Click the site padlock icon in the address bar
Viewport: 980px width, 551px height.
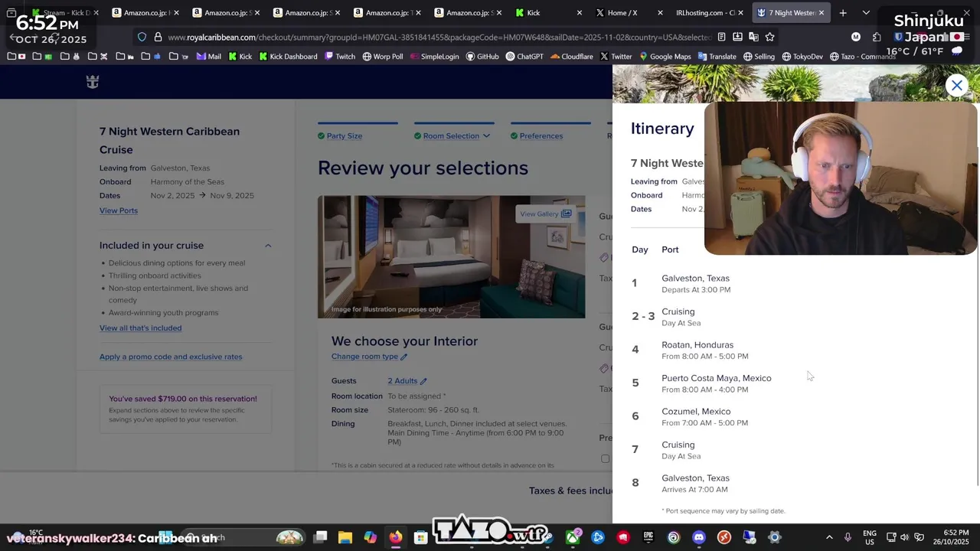pyautogui.click(x=158, y=37)
